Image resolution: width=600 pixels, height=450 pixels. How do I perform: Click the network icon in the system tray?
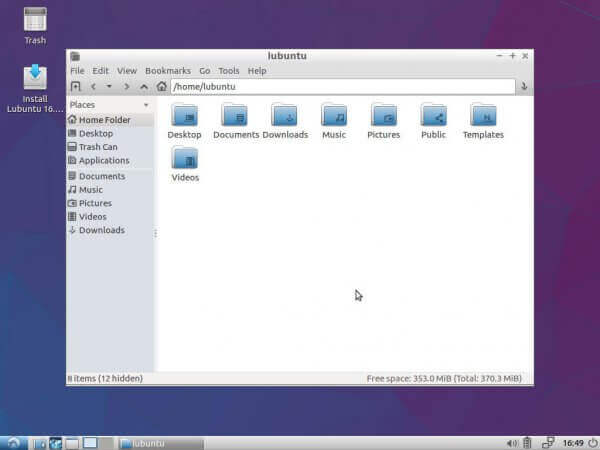(x=548, y=443)
